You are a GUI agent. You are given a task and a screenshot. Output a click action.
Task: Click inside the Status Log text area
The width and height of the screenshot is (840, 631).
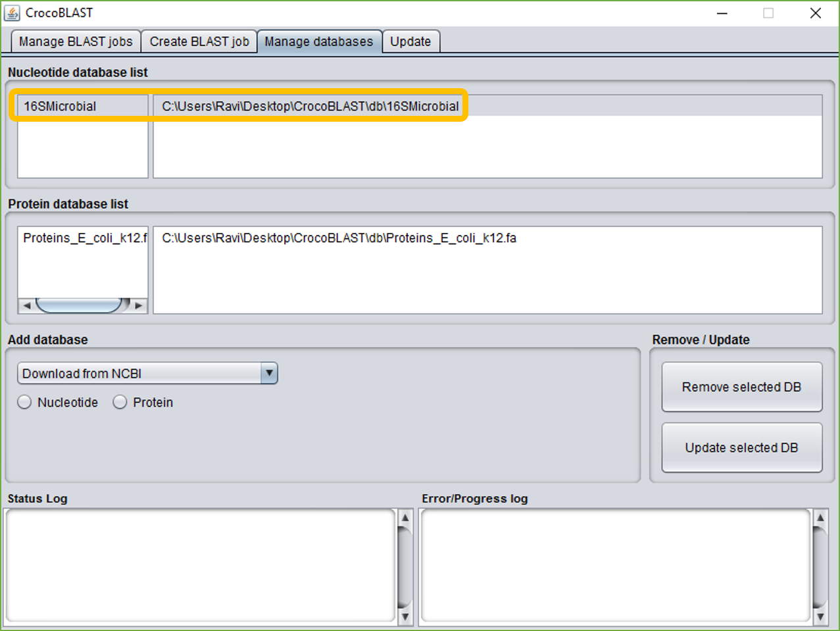(x=201, y=566)
